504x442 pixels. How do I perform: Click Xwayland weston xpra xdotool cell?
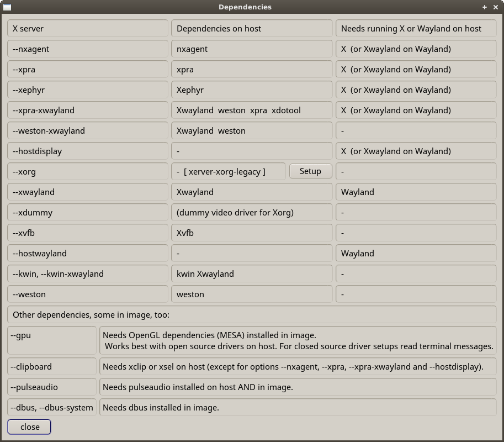click(x=252, y=110)
